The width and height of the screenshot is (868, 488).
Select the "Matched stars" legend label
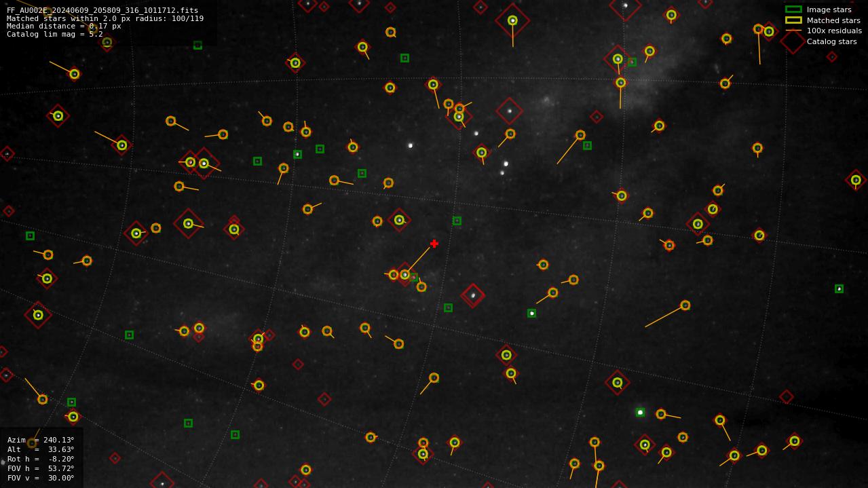coord(833,20)
